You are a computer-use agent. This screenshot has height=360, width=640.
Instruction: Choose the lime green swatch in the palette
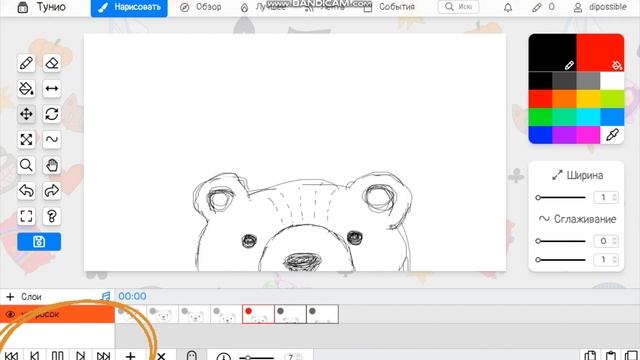612,99
